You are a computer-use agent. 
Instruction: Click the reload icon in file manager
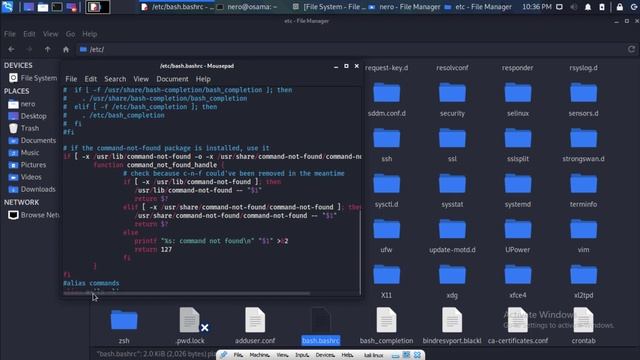pyautogui.click(x=631, y=49)
